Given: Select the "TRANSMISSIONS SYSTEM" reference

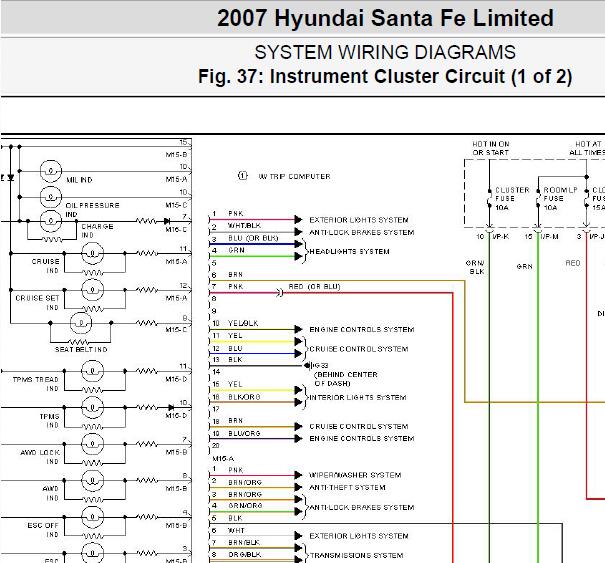Looking at the screenshot, I should pos(357,555).
